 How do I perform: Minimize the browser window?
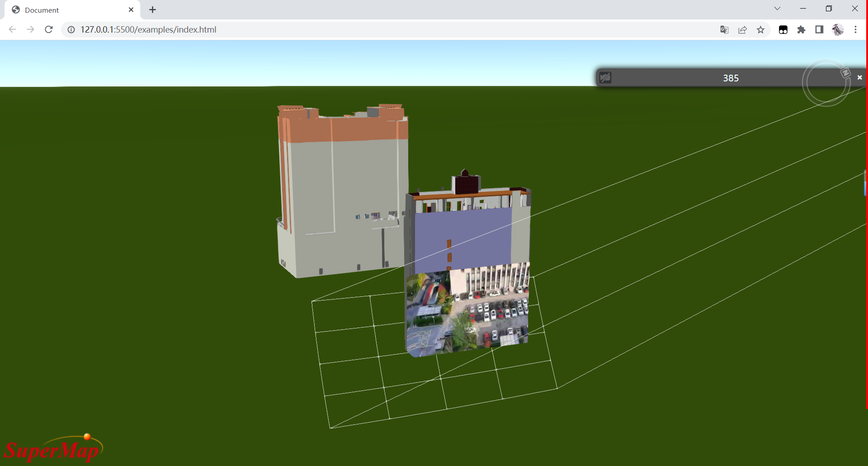point(803,9)
